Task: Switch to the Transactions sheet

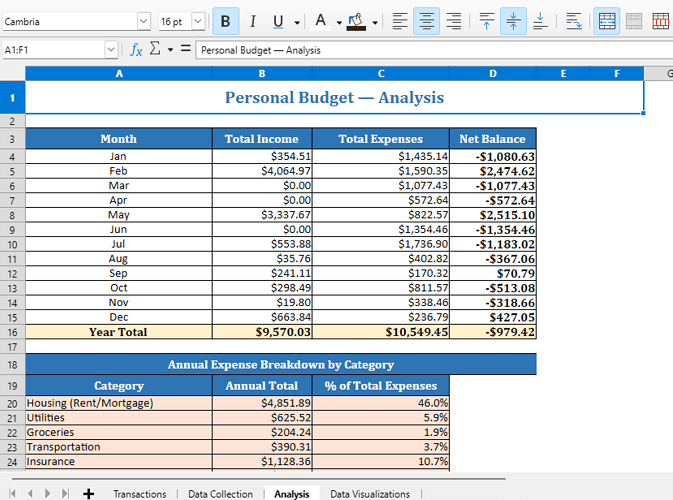Action: 140,494
